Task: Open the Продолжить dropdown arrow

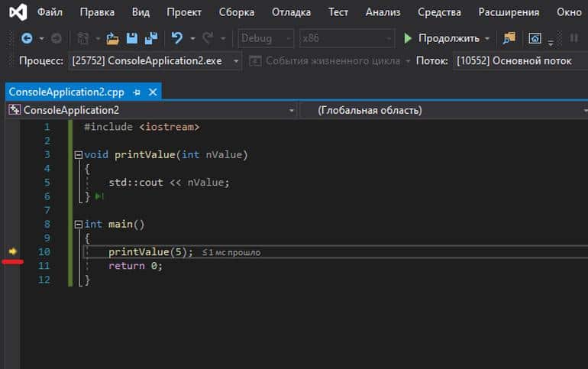Action: pyautogui.click(x=487, y=39)
